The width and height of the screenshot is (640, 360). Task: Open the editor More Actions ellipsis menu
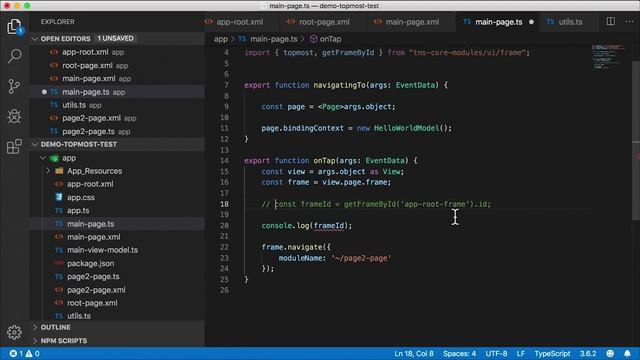(x=629, y=21)
